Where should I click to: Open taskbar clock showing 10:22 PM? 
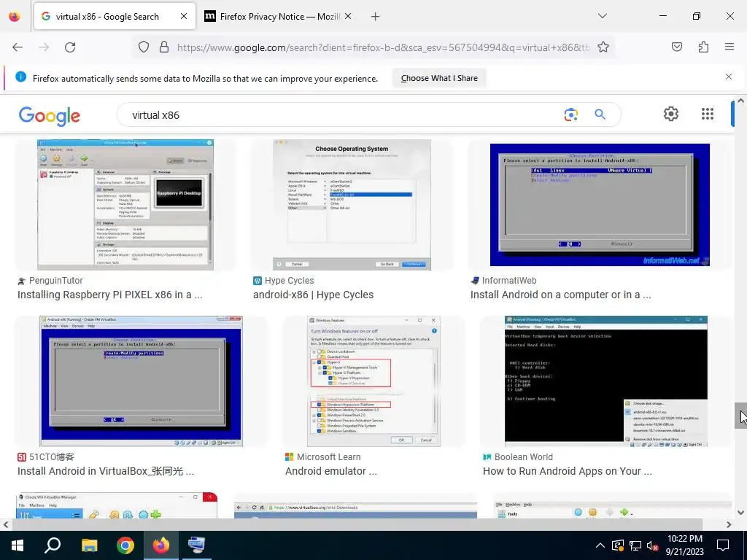pos(684,545)
